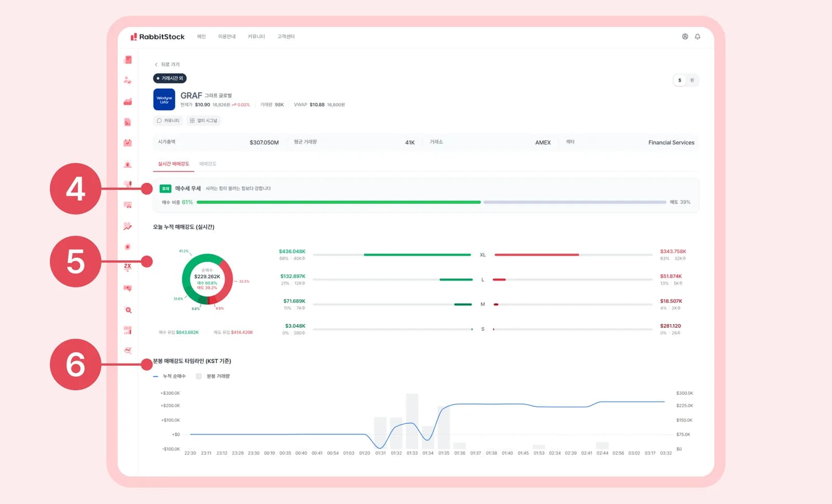This screenshot has width=832, height=504.
Task: Open the people-with-checkmark sidebar icon
Action: [128, 81]
